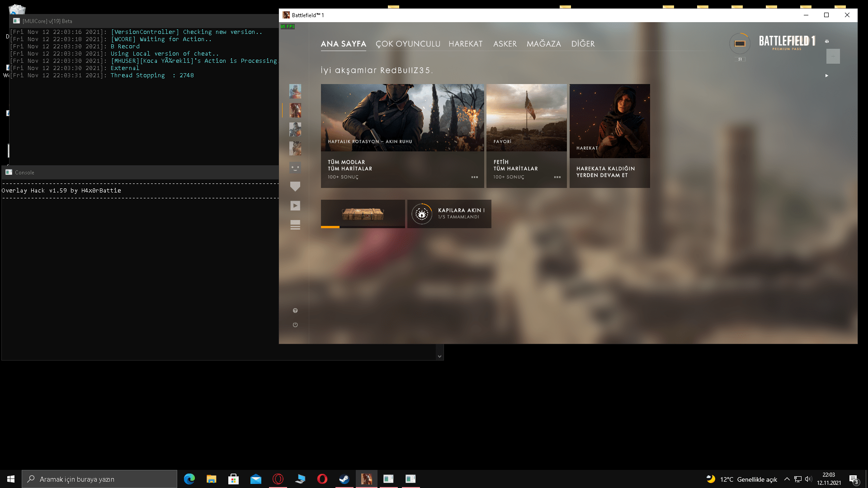Image resolution: width=868 pixels, height=488 pixels.
Task: Expand options dots on Fetih card
Action: click(557, 177)
